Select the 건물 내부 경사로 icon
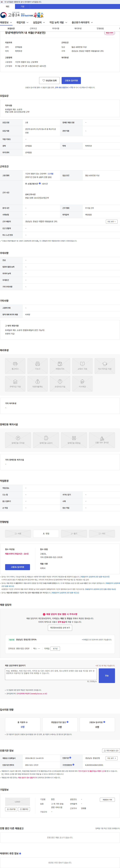This screenshot has height=868, width=120. [102, 440]
